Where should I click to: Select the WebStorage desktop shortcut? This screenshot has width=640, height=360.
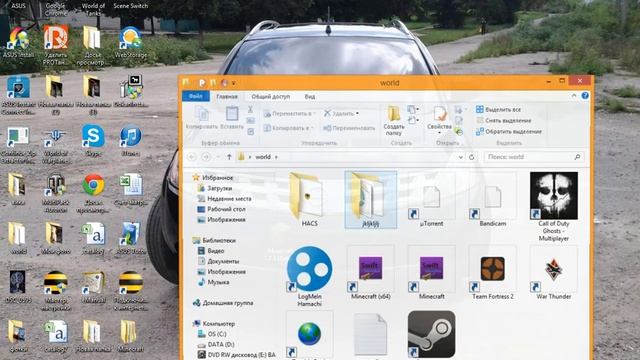pos(131,42)
